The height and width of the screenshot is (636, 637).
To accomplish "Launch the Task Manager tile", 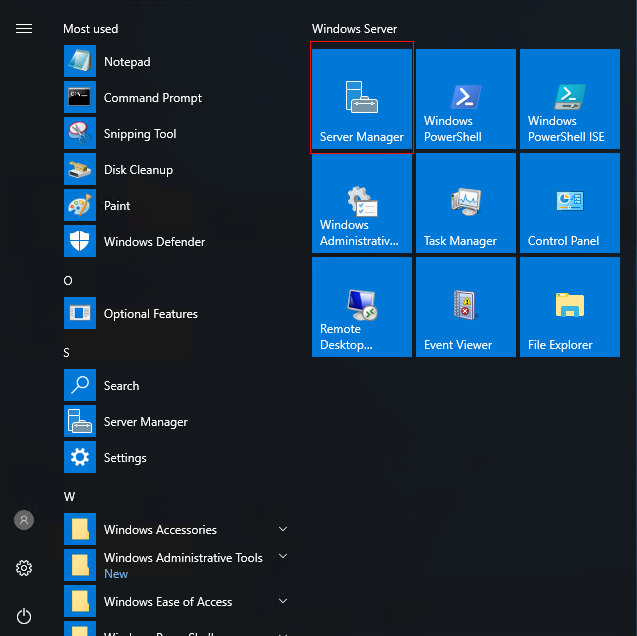I will click(466, 203).
